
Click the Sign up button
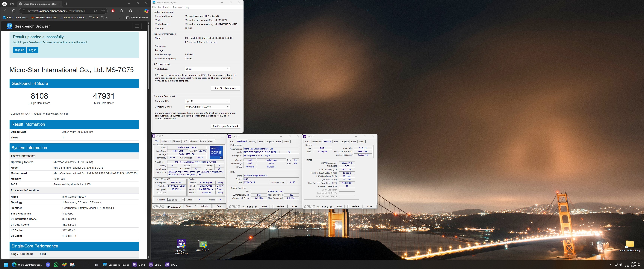click(x=19, y=50)
